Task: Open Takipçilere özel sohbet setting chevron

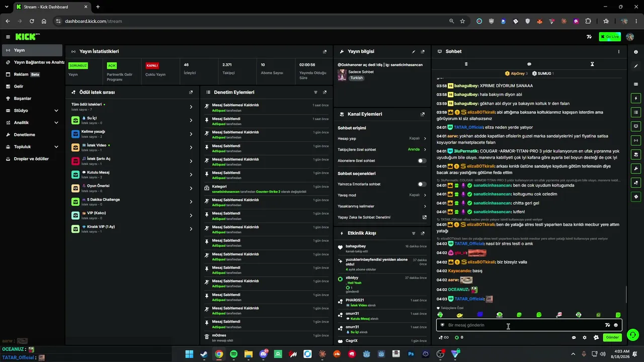Action: click(x=425, y=149)
